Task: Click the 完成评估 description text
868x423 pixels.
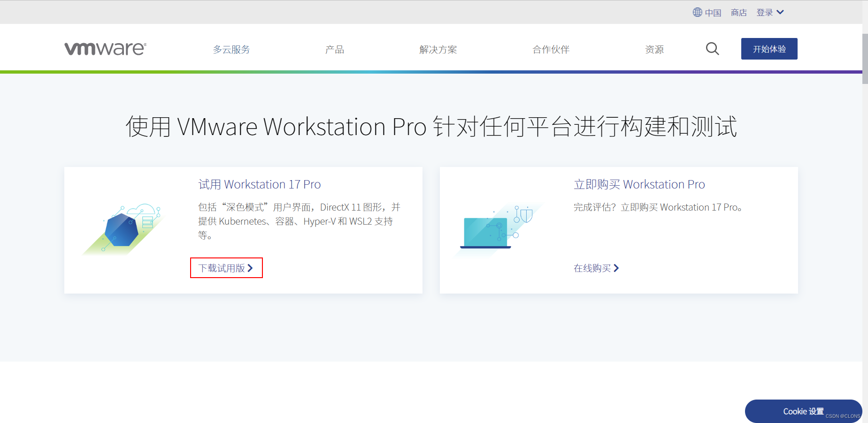Action: tap(658, 207)
